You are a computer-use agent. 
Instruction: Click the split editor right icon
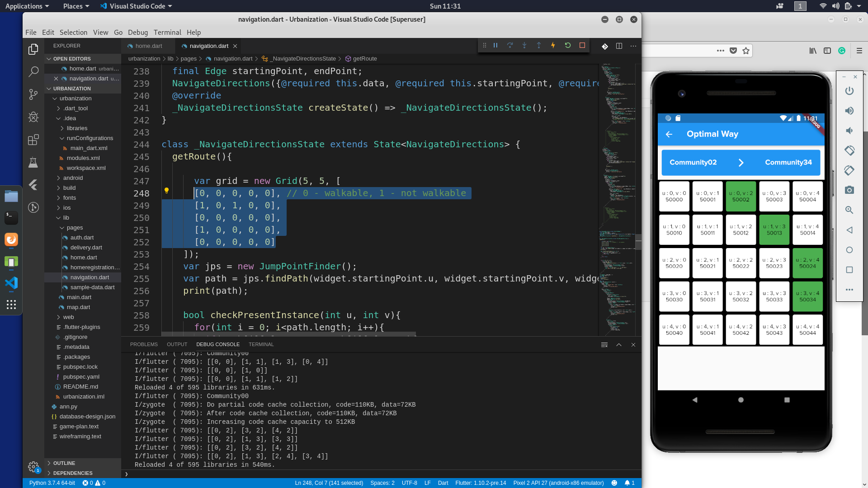pyautogui.click(x=619, y=46)
